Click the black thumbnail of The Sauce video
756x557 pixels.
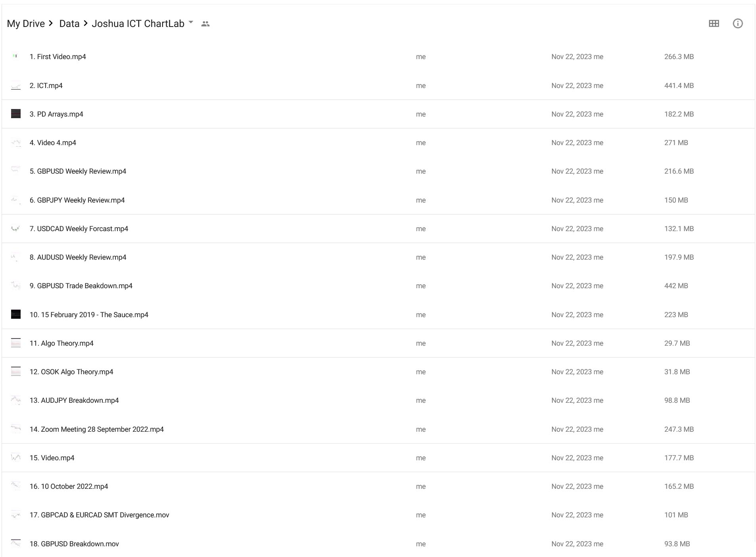[x=16, y=314]
